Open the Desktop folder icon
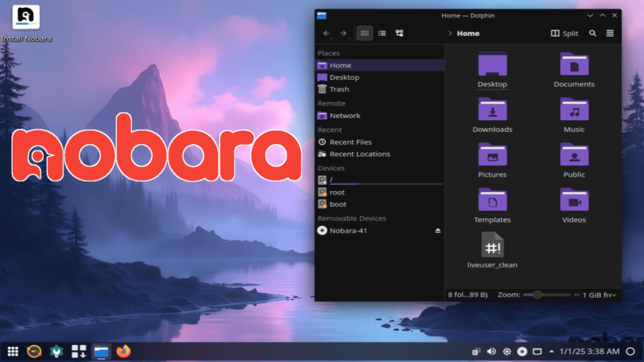Image resolution: width=644 pixels, height=362 pixels. click(x=493, y=64)
